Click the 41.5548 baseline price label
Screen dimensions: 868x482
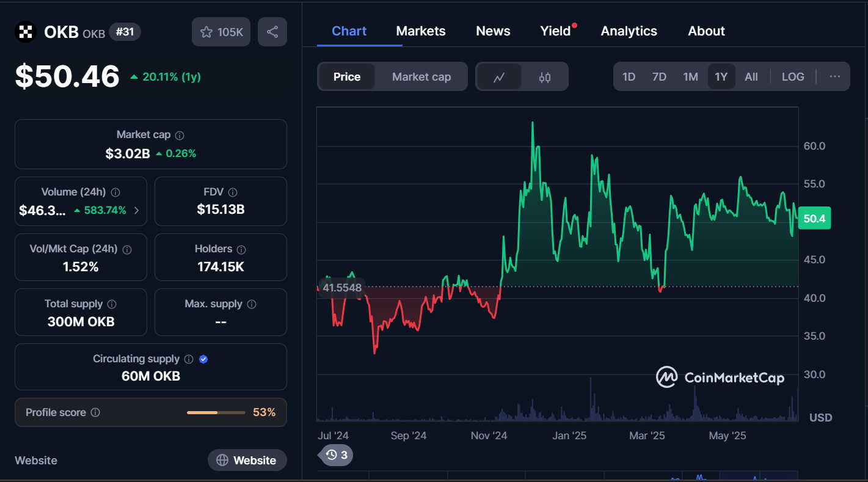click(342, 288)
